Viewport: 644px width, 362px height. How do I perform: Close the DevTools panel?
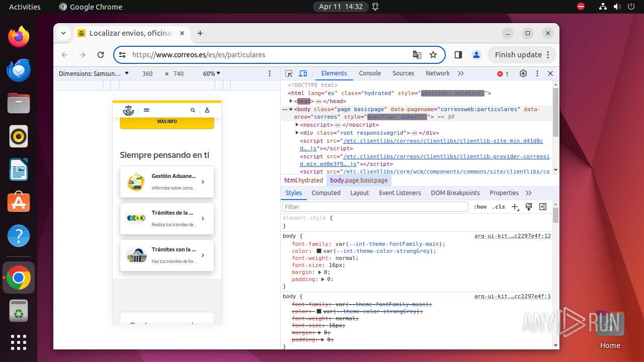550,73
